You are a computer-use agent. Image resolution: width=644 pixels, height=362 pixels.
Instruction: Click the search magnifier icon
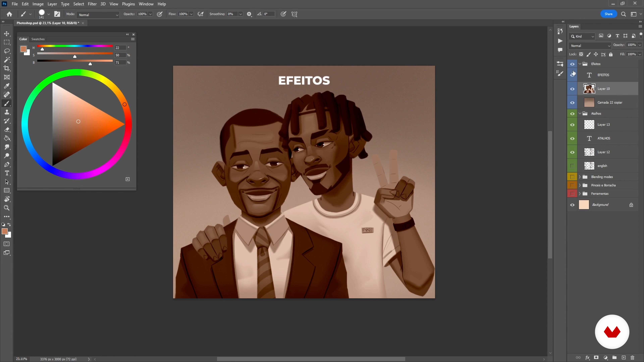624,14
